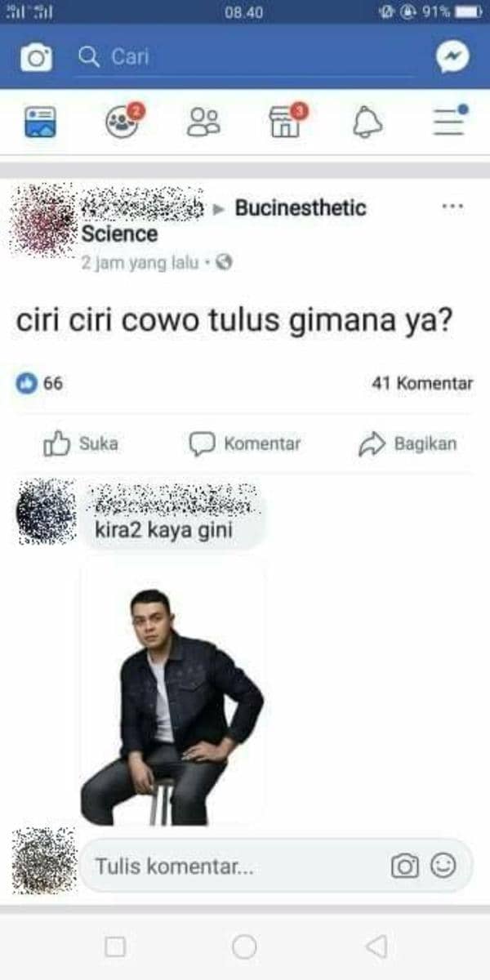This screenshot has height=980, width=490.
Task: Open the Groups tab with badge
Action: click(122, 122)
